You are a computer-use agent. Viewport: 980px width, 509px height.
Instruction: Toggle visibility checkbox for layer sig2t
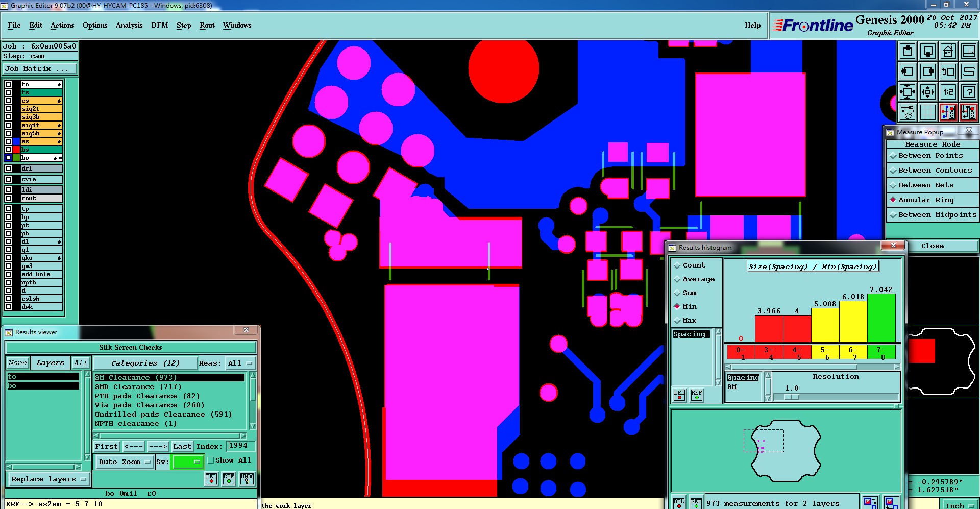(8, 109)
